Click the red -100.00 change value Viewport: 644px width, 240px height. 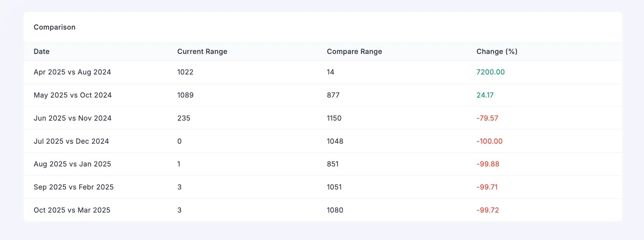tap(489, 141)
